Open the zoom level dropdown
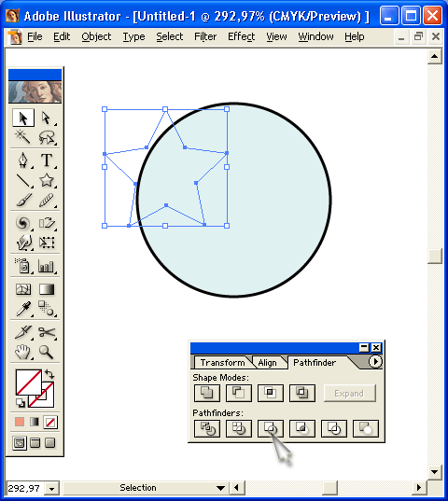The width and height of the screenshot is (448, 501). 51,489
